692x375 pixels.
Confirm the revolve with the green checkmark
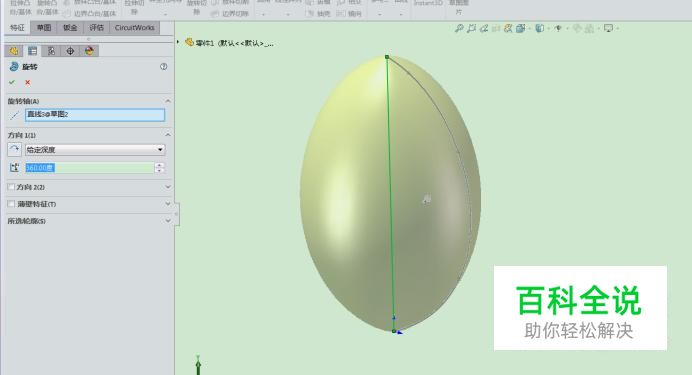[x=12, y=82]
